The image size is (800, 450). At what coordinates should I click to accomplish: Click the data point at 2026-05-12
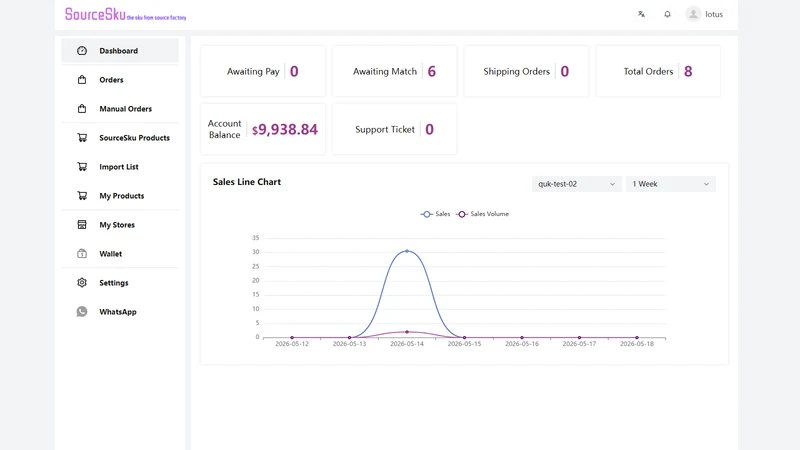[x=292, y=337]
